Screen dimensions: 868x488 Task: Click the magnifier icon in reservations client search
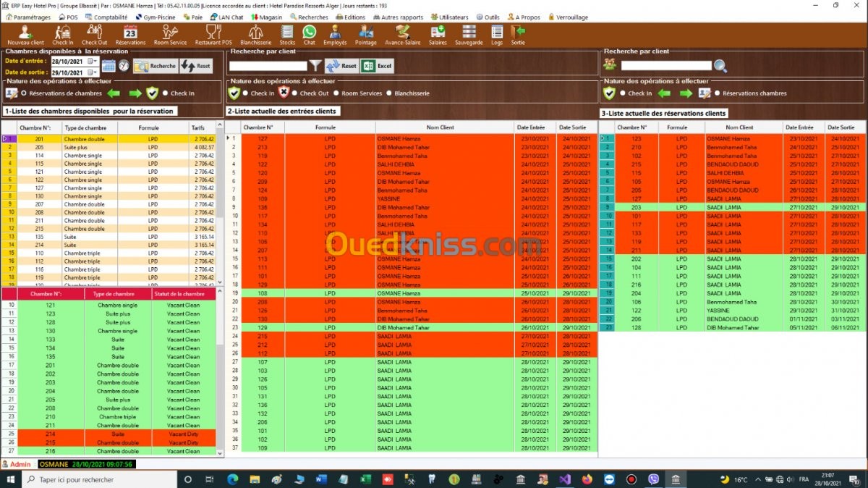pyautogui.click(x=720, y=66)
